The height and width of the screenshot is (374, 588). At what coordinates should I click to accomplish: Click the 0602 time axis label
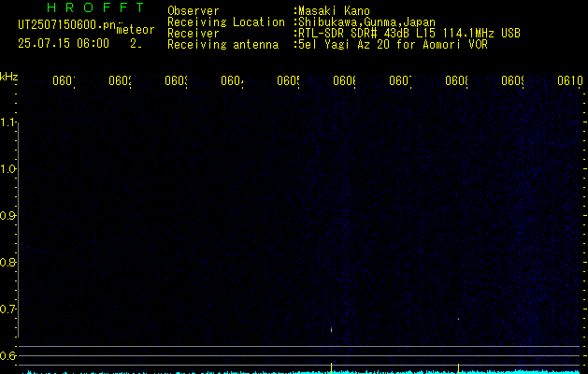click(120, 80)
